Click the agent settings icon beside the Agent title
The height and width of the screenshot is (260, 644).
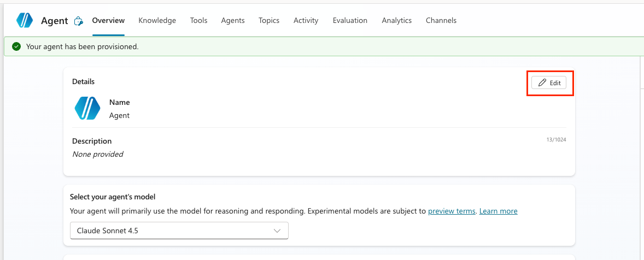click(78, 21)
